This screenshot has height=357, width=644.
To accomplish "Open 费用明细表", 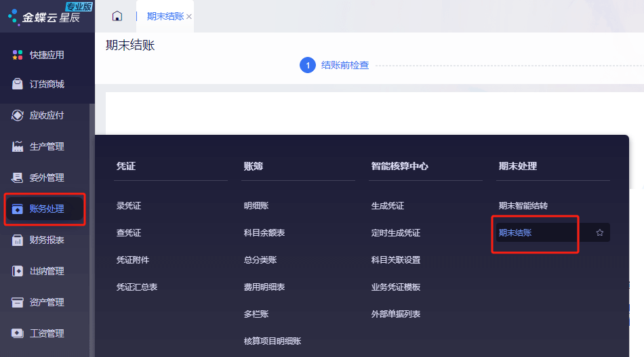I will [x=264, y=287].
